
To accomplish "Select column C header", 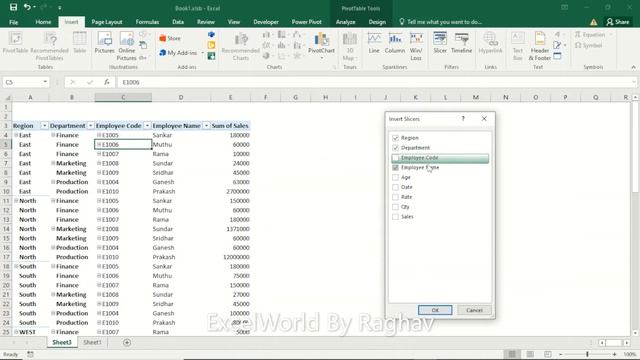I will pyautogui.click(x=123, y=97).
